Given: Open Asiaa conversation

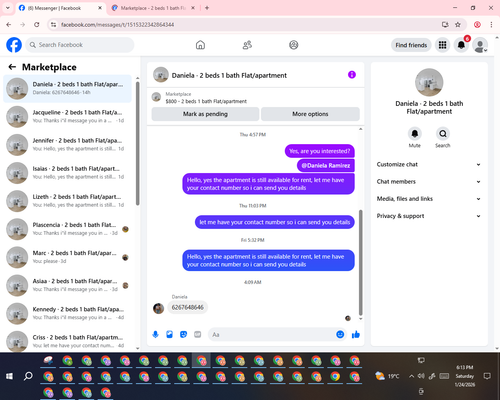Looking at the screenshot, I should 67,285.
